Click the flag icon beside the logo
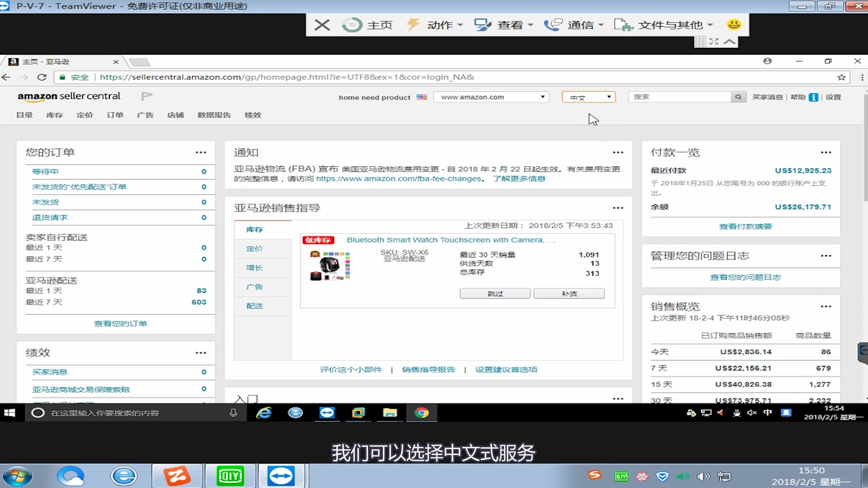 point(147,96)
